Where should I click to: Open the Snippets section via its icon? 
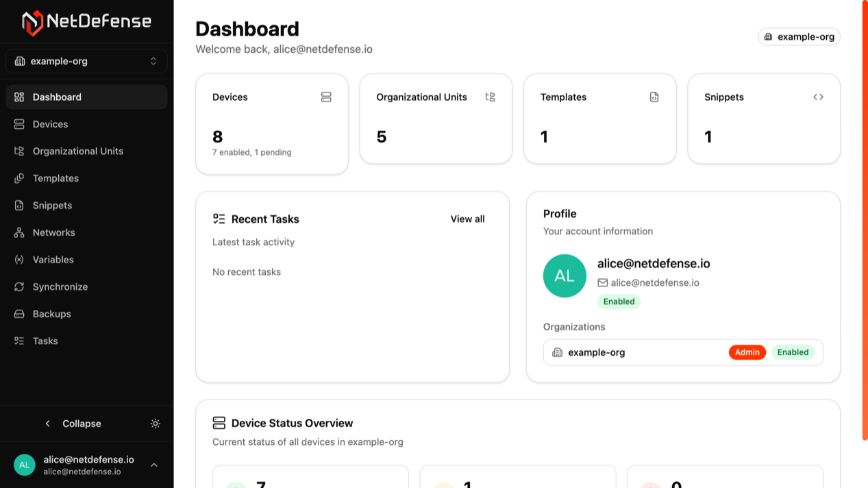point(19,205)
